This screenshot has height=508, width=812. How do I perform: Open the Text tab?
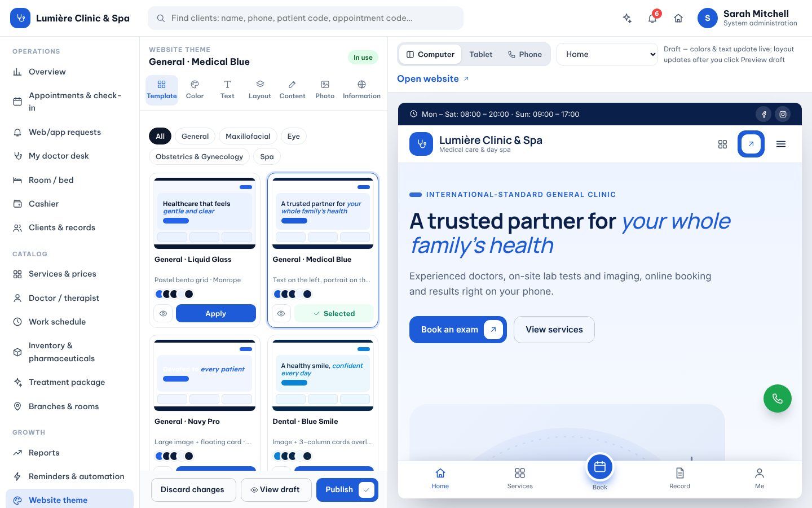tap(227, 90)
